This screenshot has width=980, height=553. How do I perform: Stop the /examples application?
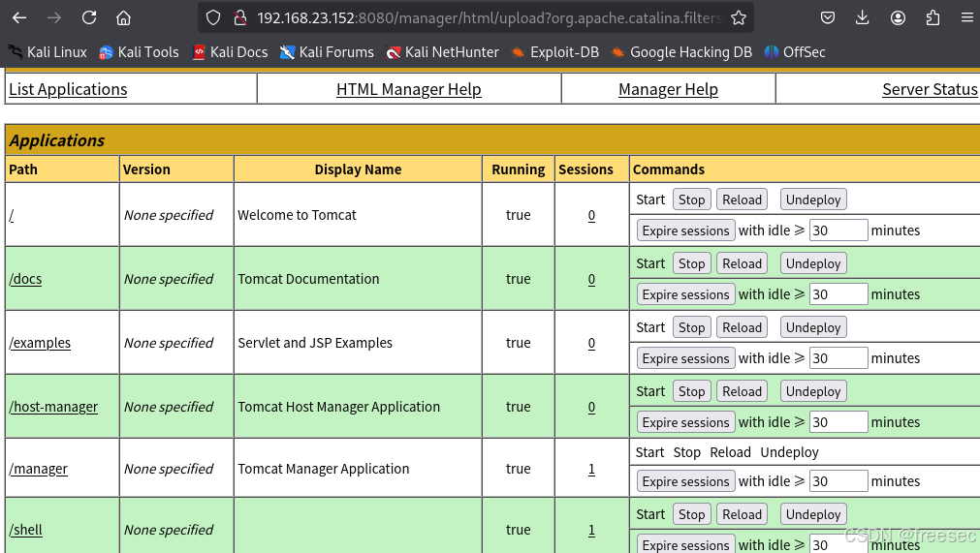point(691,327)
